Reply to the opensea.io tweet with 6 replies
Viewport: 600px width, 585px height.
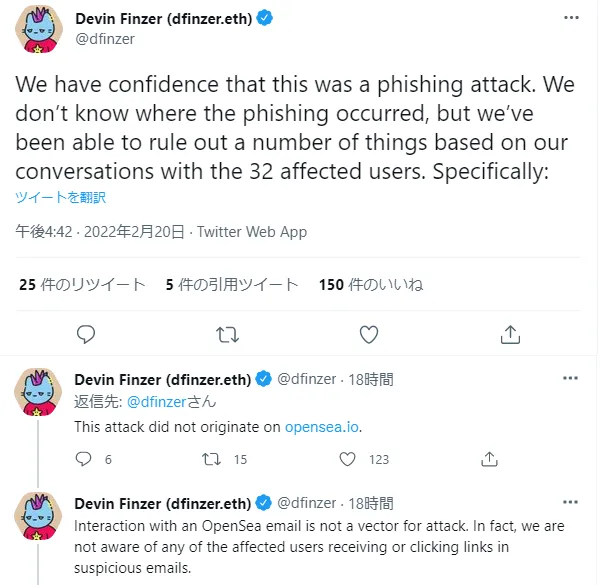click(83, 459)
